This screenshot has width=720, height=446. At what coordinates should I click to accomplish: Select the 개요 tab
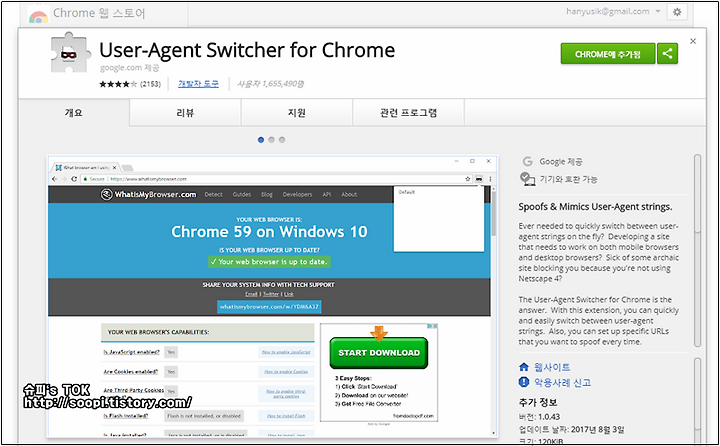tap(74, 113)
